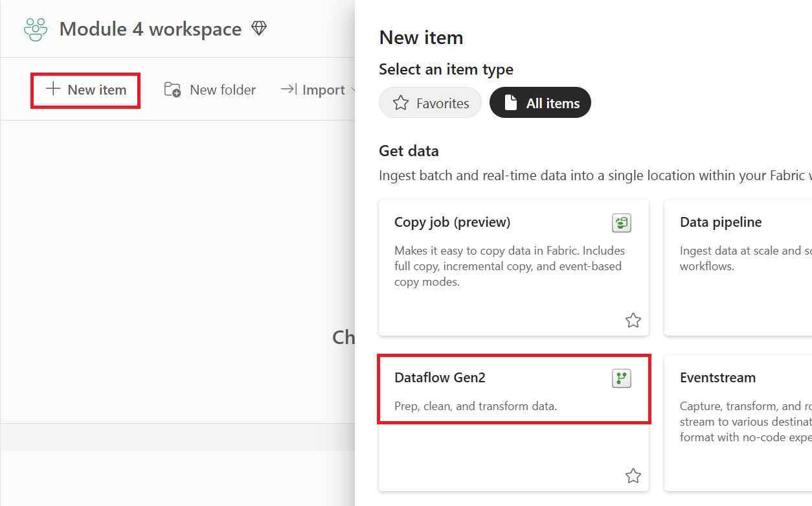This screenshot has width=812, height=506.
Task: Click the "Prep, clean, and transform data." description
Action: [476, 406]
